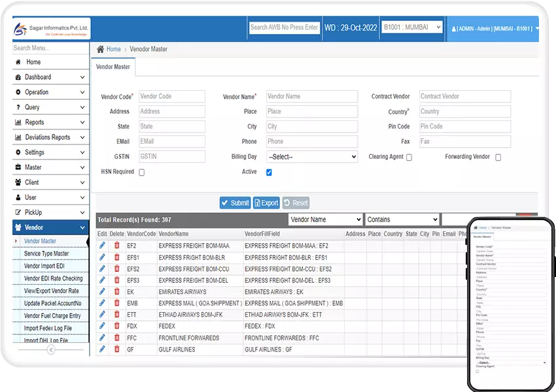This screenshot has width=556, height=392.
Task: Click the home icon in breadcrumb
Action: [100, 49]
